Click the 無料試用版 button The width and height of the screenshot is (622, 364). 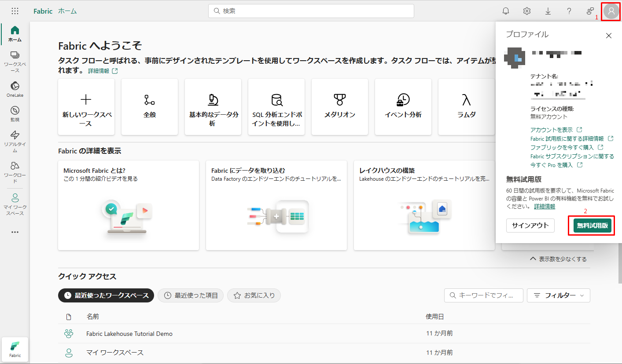pyautogui.click(x=592, y=226)
